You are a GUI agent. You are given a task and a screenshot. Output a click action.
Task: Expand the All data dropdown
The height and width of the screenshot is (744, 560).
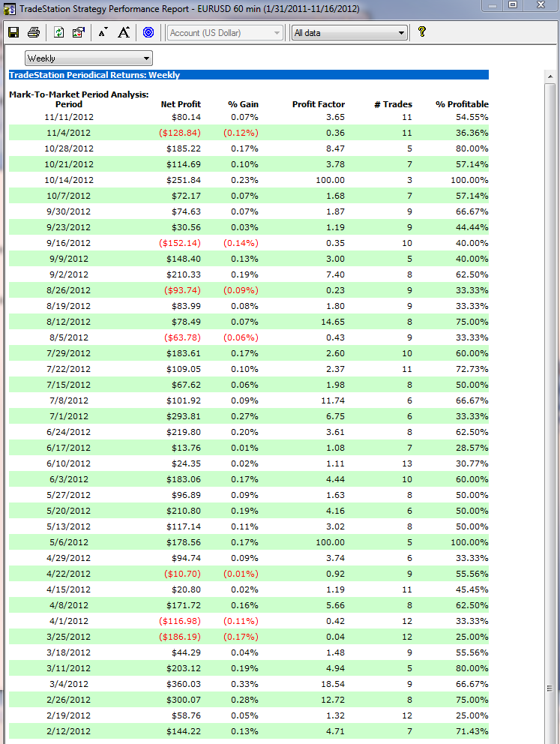coord(349,32)
